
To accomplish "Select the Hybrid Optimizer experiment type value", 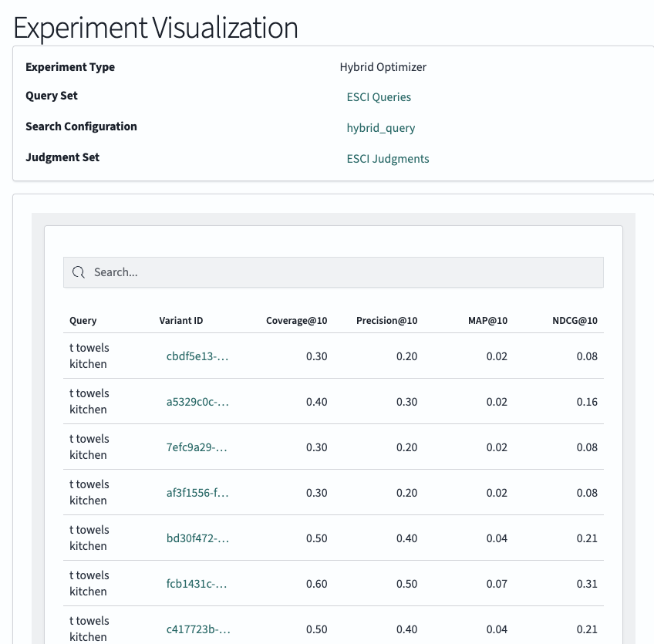I will pyautogui.click(x=383, y=67).
